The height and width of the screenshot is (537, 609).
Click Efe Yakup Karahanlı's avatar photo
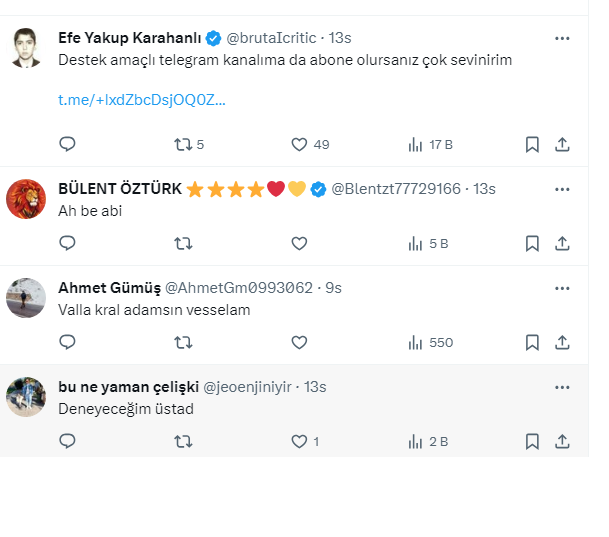click(x=26, y=48)
